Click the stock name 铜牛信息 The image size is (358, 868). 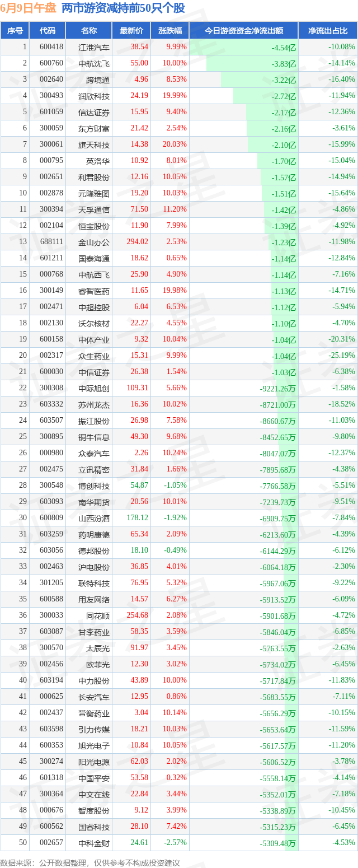pyautogui.click(x=94, y=437)
